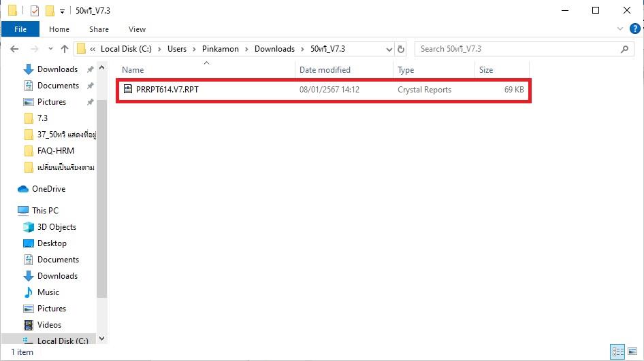Open pinned Downloads in Quick access
The height and width of the screenshot is (361, 644).
57,69
